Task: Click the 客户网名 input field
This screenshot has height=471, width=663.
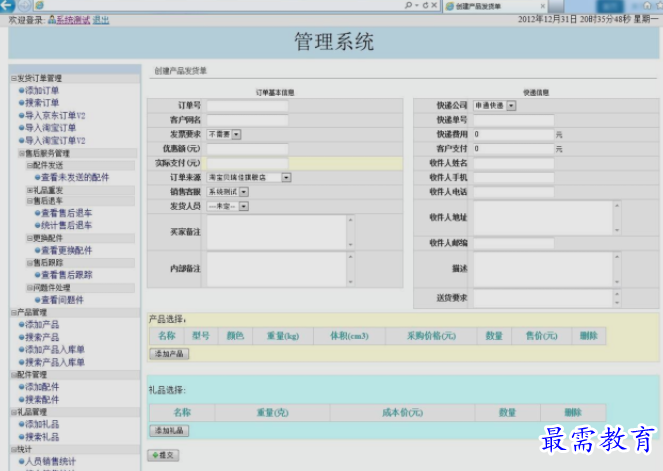Action: (x=247, y=120)
